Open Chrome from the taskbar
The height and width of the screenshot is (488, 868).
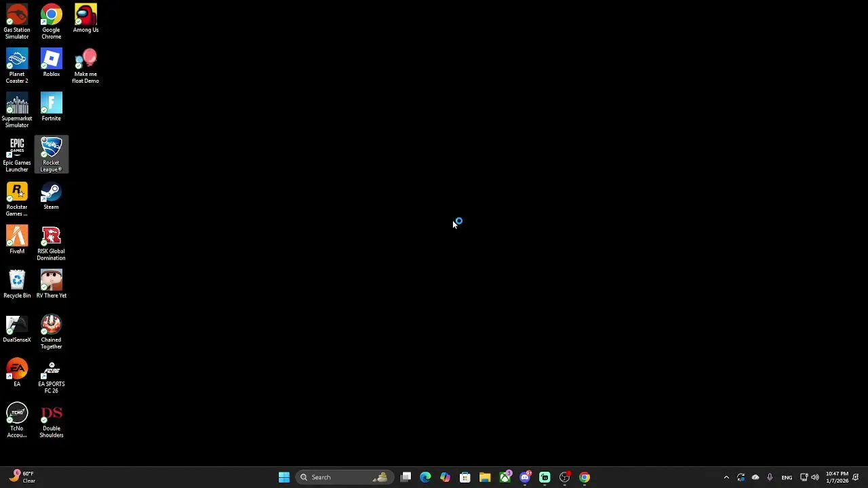(585, 477)
